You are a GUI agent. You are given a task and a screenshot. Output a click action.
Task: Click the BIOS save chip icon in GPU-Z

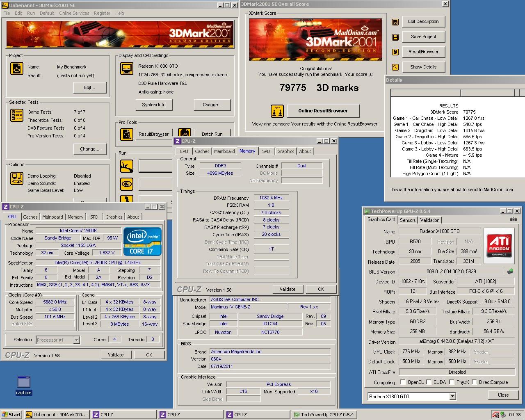pos(510,272)
